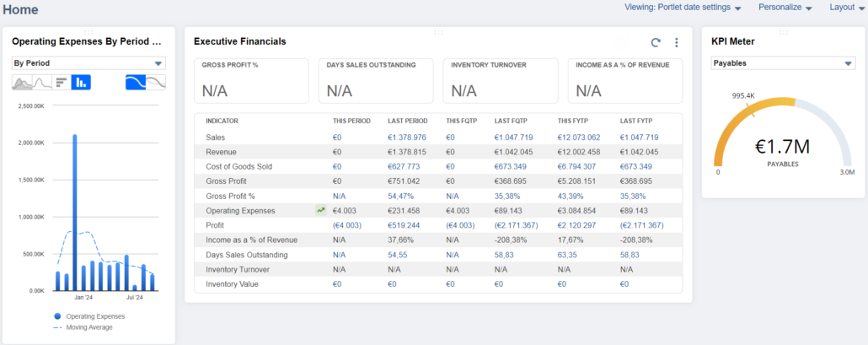Open Viewing: Portlet date settings menu
The height and width of the screenshot is (345, 868).
683,8
